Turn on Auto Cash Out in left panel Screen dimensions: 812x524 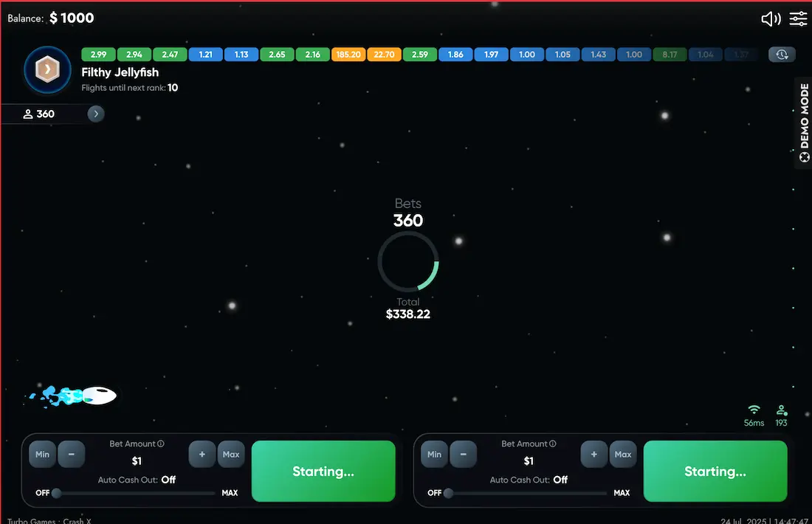coord(168,480)
